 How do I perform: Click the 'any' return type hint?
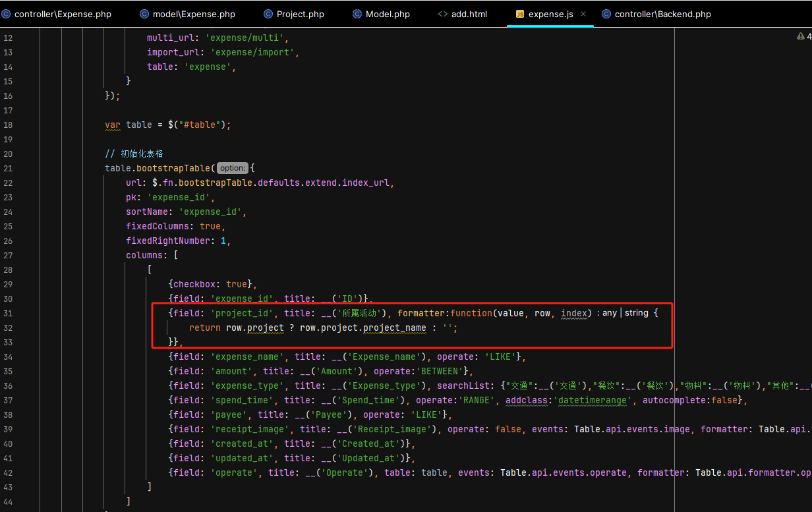610,313
